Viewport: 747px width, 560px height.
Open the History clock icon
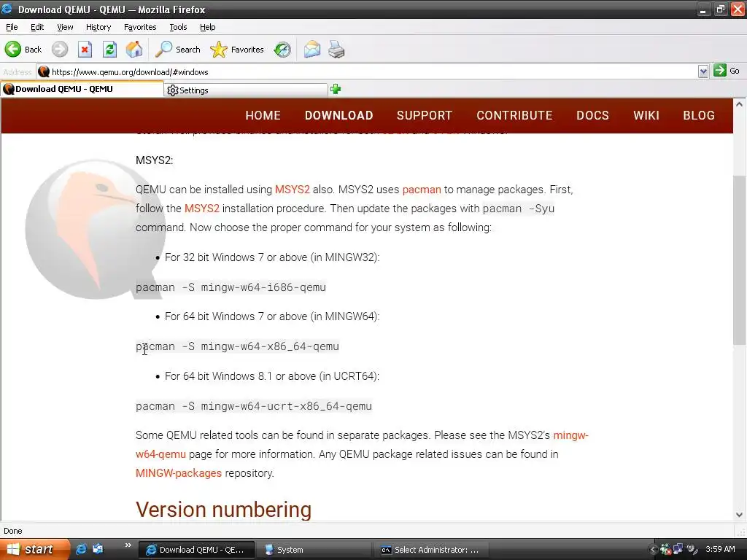pyautogui.click(x=282, y=50)
